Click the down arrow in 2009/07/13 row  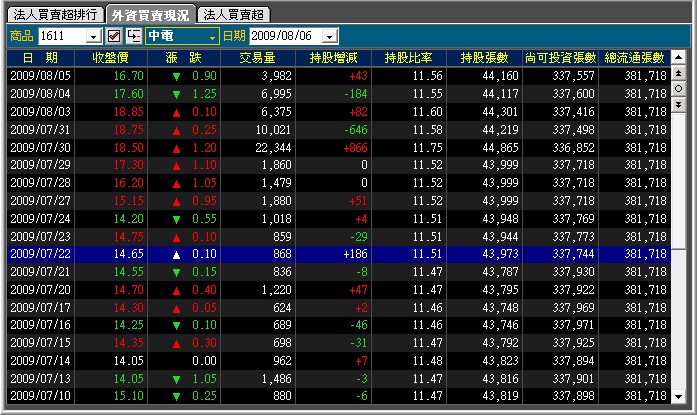tap(176, 379)
